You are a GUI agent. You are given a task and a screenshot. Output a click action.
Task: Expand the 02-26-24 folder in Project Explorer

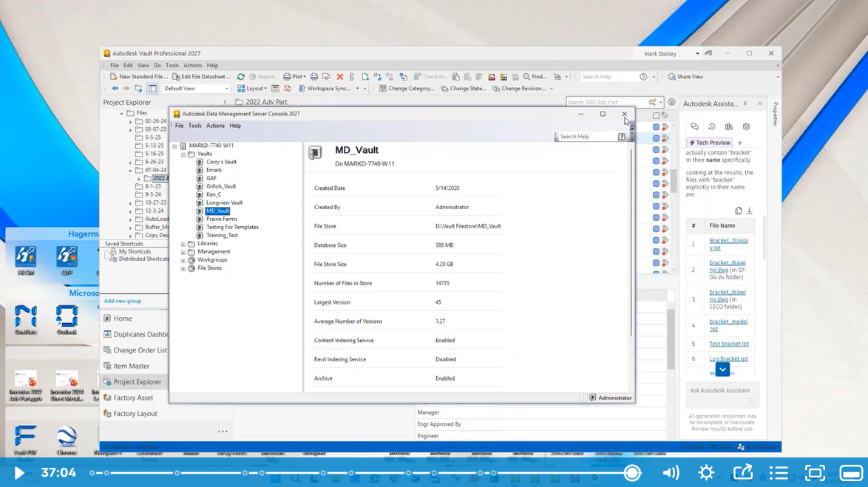coord(131,121)
